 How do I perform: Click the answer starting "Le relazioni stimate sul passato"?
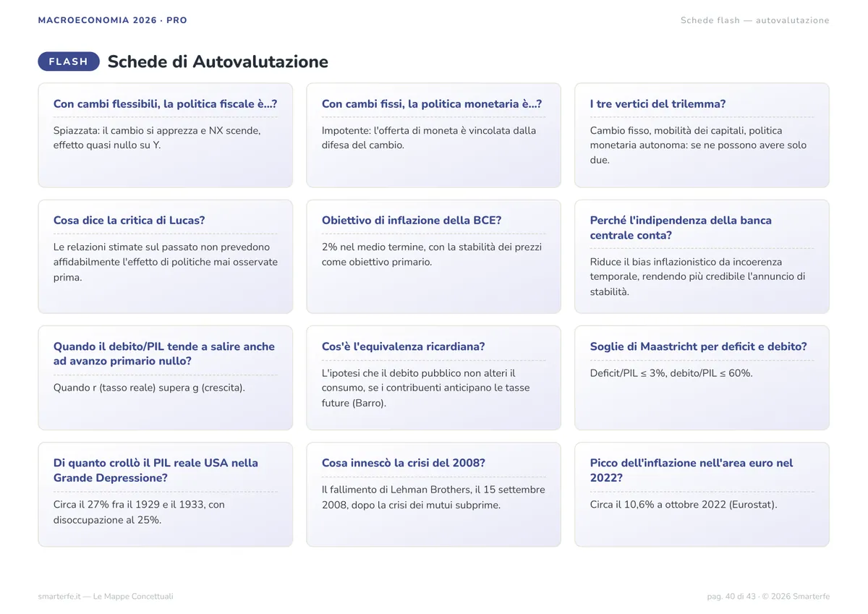click(x=166, y=262)
